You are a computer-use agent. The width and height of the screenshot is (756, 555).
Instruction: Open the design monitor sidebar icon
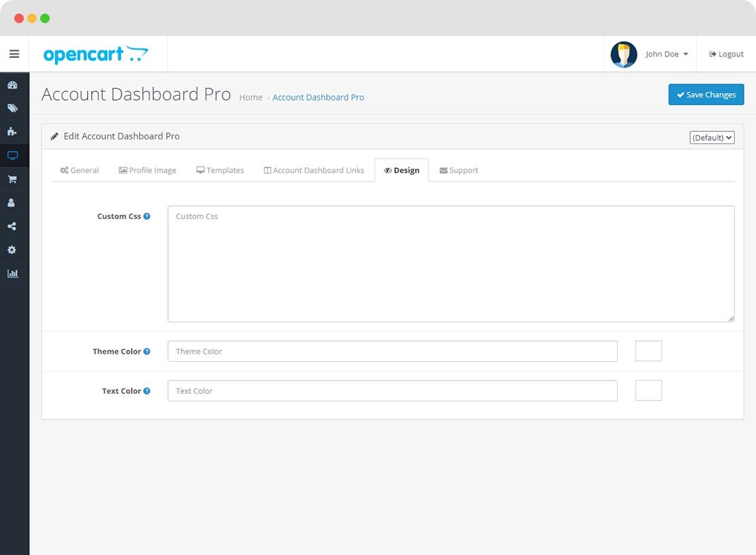coord(12,156)
